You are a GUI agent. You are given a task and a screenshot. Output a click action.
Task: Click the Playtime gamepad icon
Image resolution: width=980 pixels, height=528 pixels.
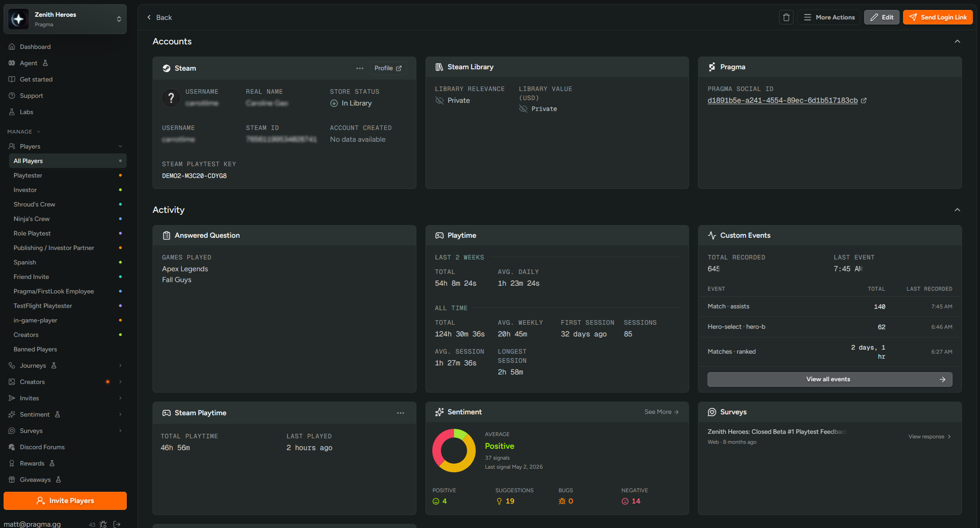pyautogui.click(x=439, y=235)
